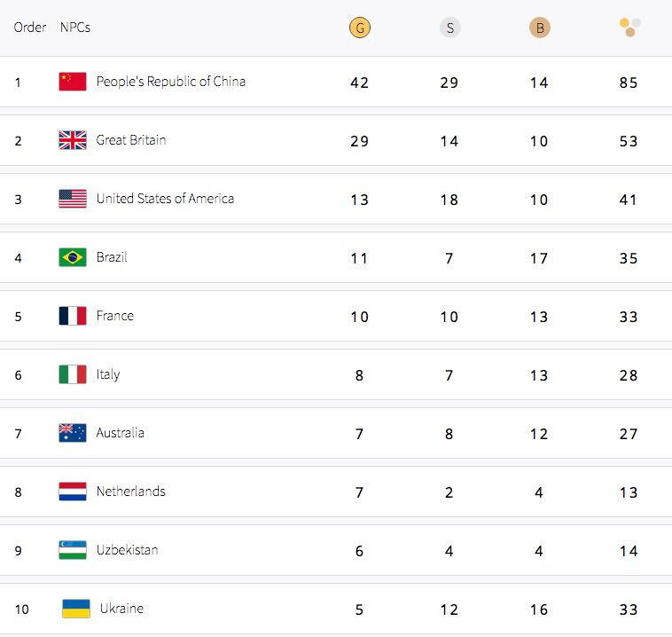Click the Great Britain flag icon
The image size is (672, 637).
coord(73,140)
